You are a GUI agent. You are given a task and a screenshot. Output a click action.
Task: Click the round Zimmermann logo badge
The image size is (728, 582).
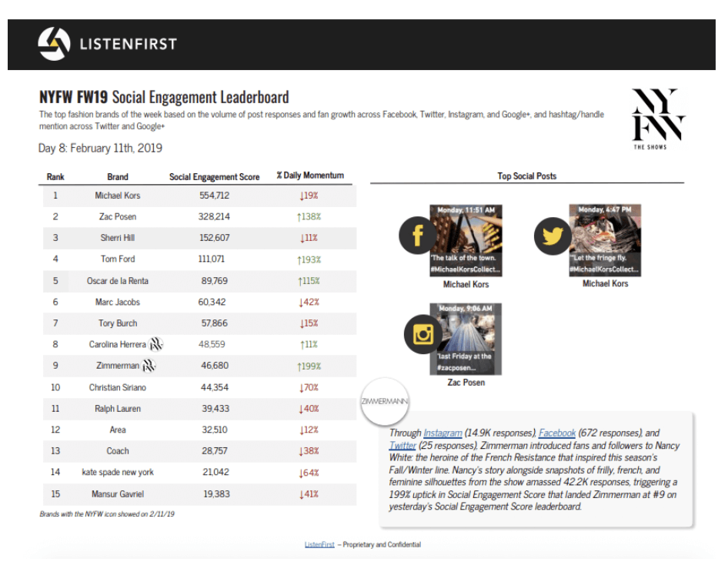coord(385,401)
